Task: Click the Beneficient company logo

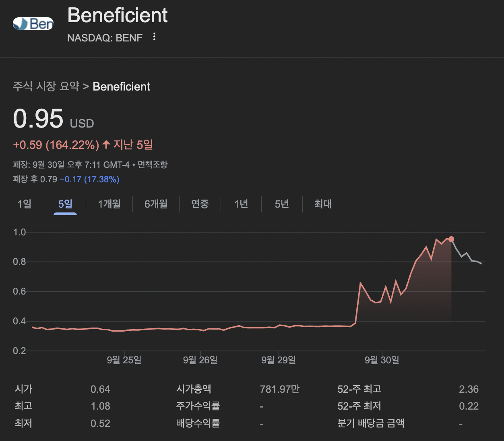Action: pyautogui.click(x=33, y=23)
